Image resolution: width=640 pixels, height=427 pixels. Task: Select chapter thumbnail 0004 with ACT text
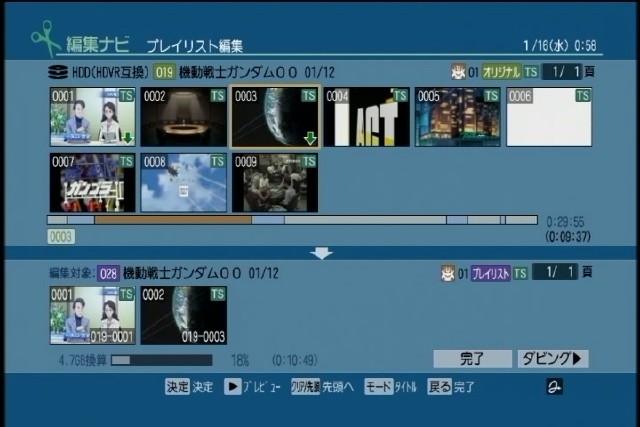click(367, 117)
